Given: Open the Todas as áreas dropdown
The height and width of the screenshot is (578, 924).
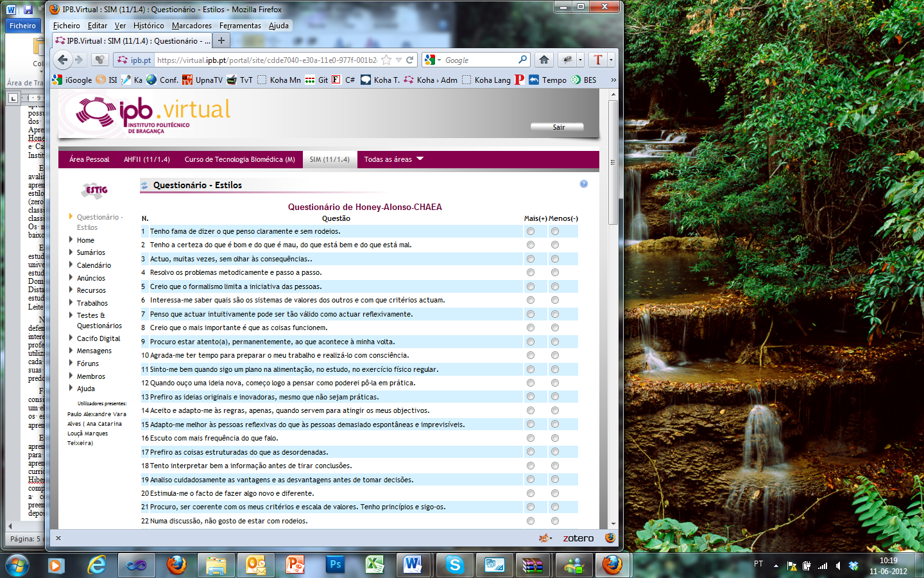Looking at the screenshot, I should pos(393,159).
